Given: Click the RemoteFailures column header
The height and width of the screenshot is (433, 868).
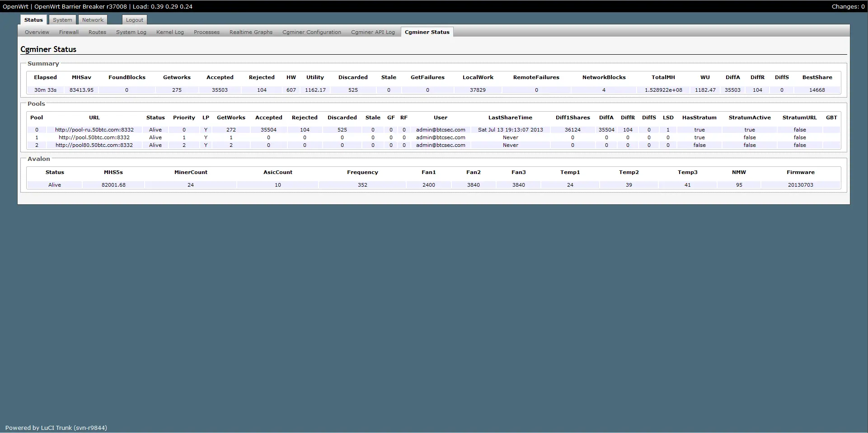Looking at the screenshot, I should [x=536, y=77].
